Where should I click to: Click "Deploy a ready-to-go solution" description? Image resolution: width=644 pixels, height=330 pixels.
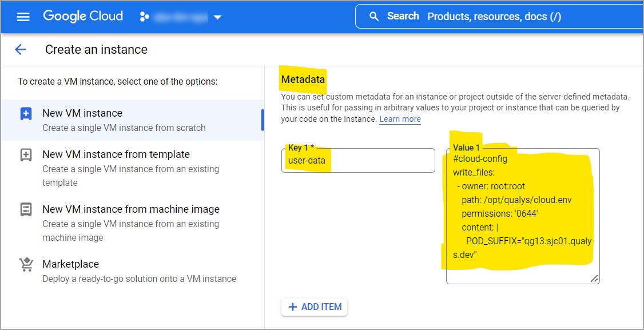point(139,279)
